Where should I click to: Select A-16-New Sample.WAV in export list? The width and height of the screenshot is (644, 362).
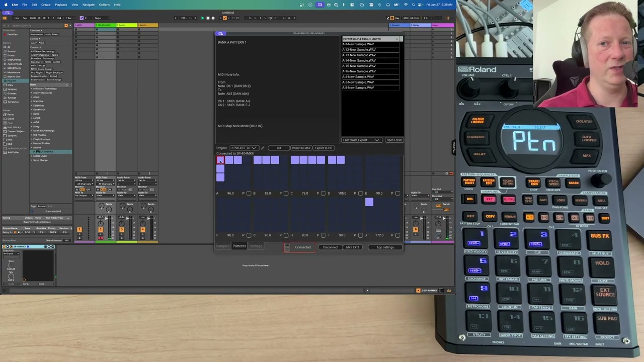(x=370, y=71)
